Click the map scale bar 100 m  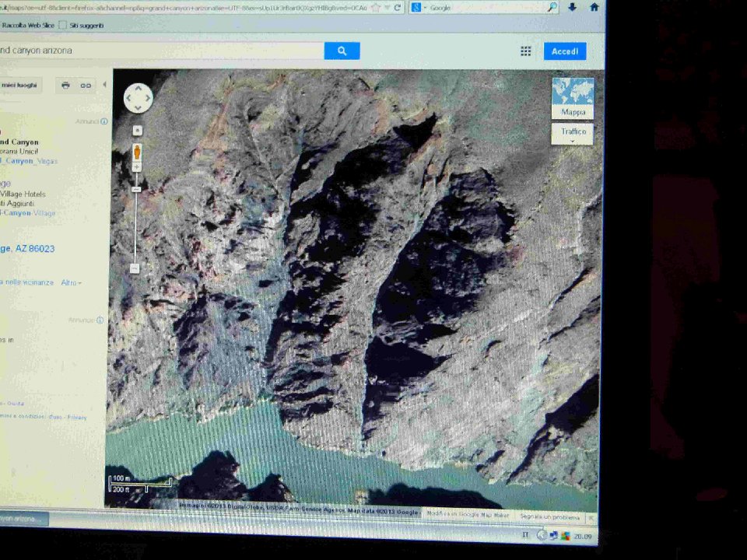click(140, 483)
